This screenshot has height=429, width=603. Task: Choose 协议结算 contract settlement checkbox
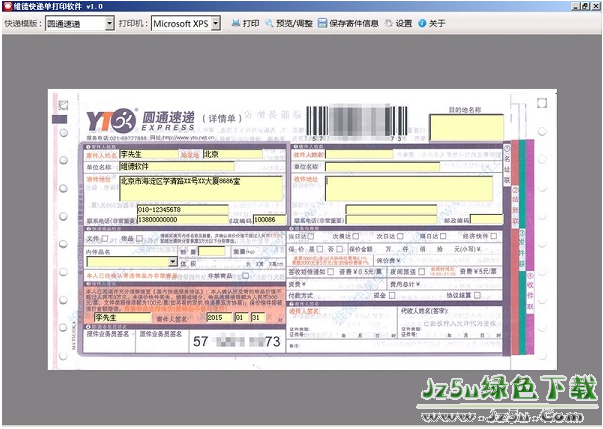click(x=477, y=295)
